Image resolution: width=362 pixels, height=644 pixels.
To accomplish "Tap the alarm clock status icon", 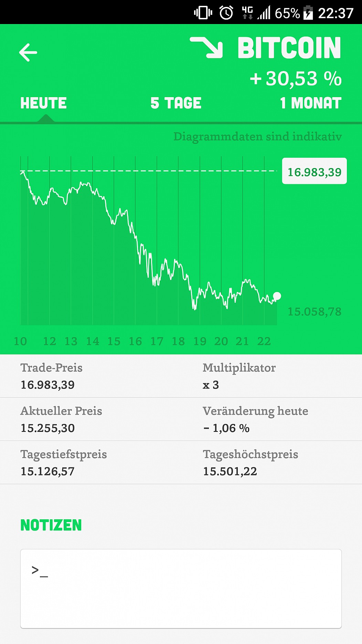I will click(226, 13).
